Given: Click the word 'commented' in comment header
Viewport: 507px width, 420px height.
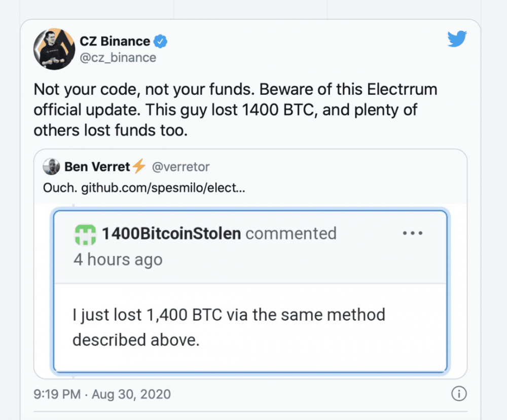Looking at the screenshot, I should [x=291, y=234].
